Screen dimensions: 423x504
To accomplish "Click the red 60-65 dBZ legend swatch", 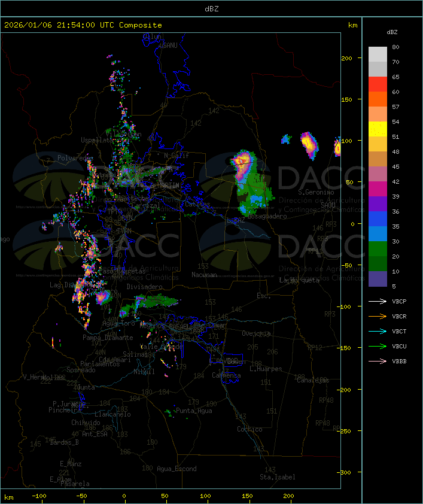I will click(x=378, y=84).
